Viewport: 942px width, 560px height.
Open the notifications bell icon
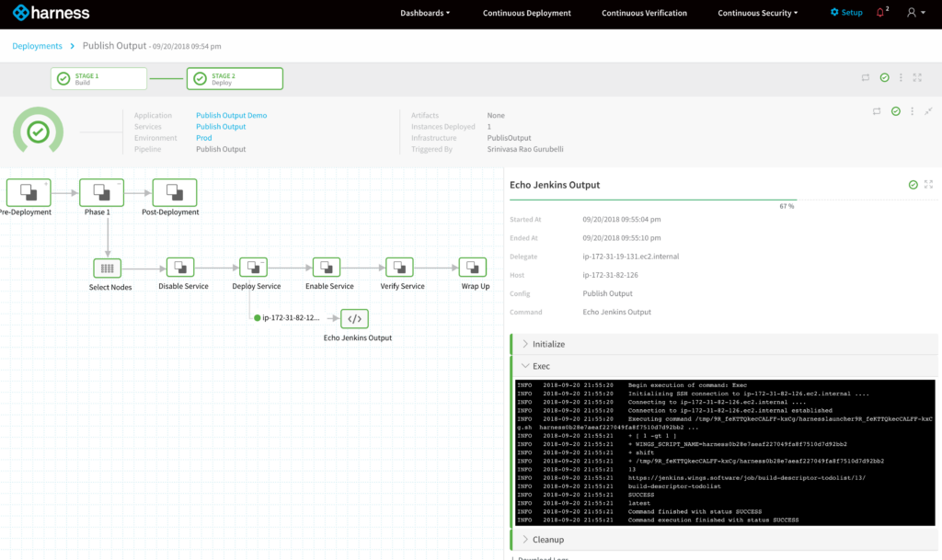880,13
